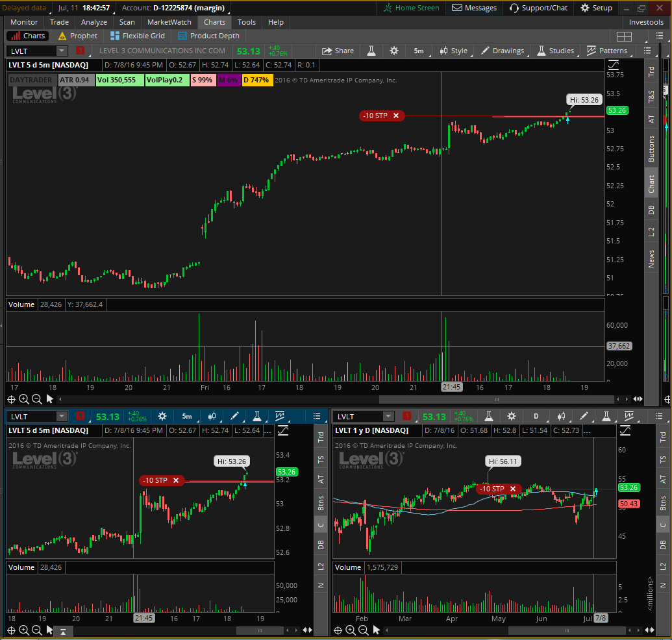Open settings gear in bottom-right chart toolbar

tap(511, 416)
